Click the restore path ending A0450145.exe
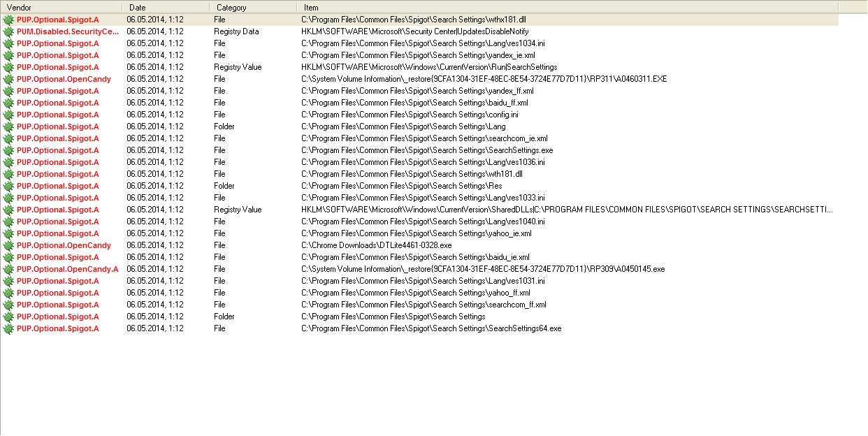The width and height of the screenshot is (868, 436). click(x=483, y=269)
